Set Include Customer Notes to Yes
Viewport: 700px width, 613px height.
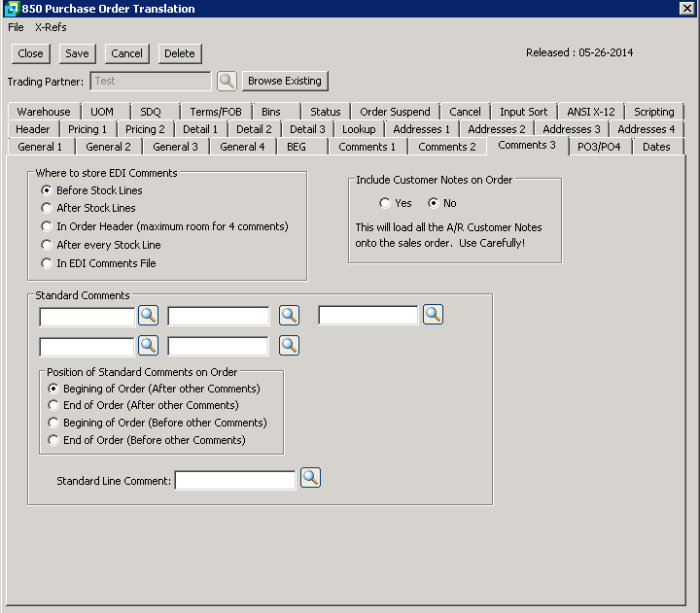[x=385, y=203]
